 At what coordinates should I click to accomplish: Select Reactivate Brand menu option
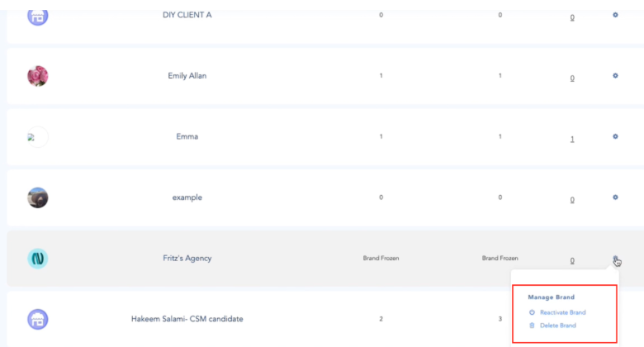coord(562,312)
